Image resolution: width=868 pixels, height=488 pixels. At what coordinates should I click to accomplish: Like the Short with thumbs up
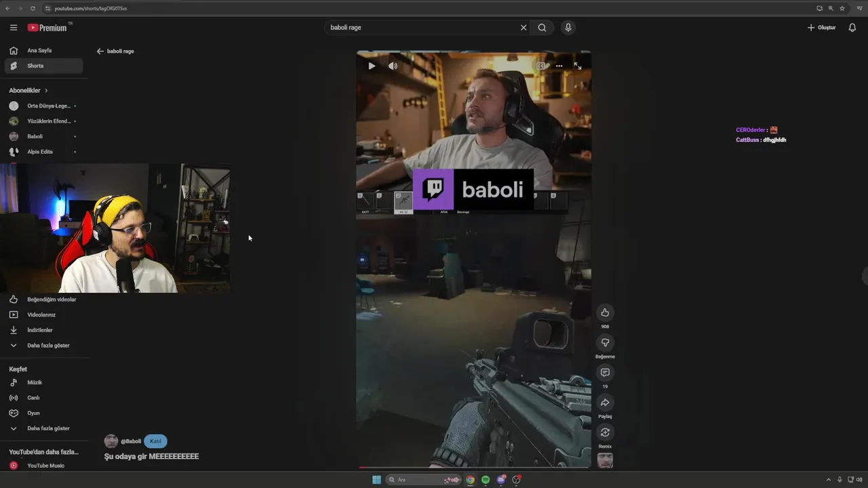(x=605, y=312)
